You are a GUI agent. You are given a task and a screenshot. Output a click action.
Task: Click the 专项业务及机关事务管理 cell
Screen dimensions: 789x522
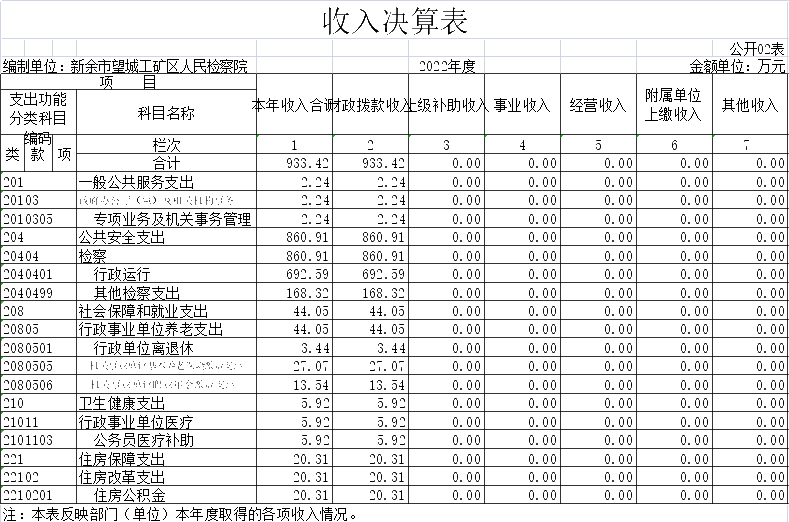pos(166,219)
